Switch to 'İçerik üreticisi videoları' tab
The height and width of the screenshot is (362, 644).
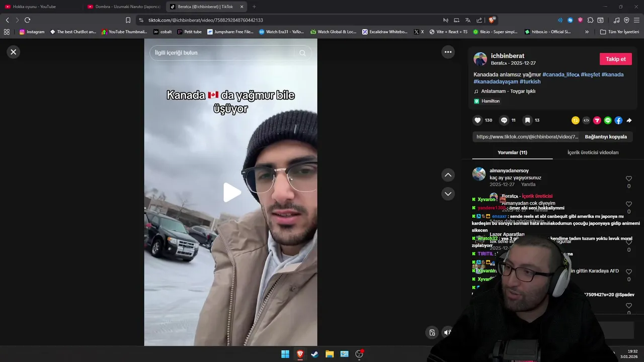point(593,152)
